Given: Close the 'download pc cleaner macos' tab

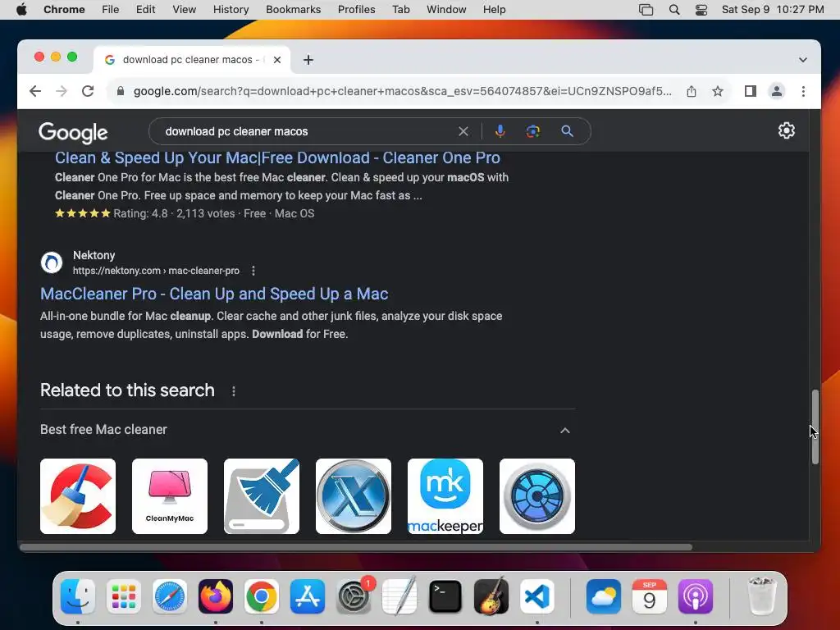Looking at the screenshot, I should [277, 60].
